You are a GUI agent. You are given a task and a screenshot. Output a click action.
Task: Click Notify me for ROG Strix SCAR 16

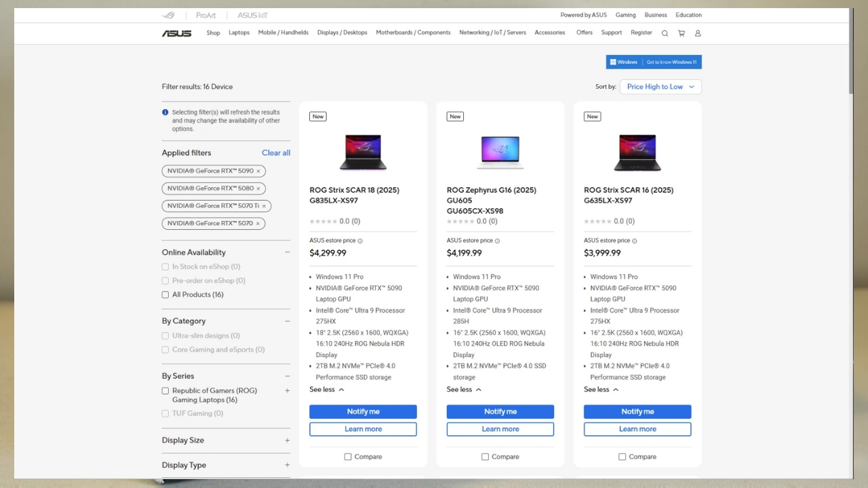pos(637,411)
